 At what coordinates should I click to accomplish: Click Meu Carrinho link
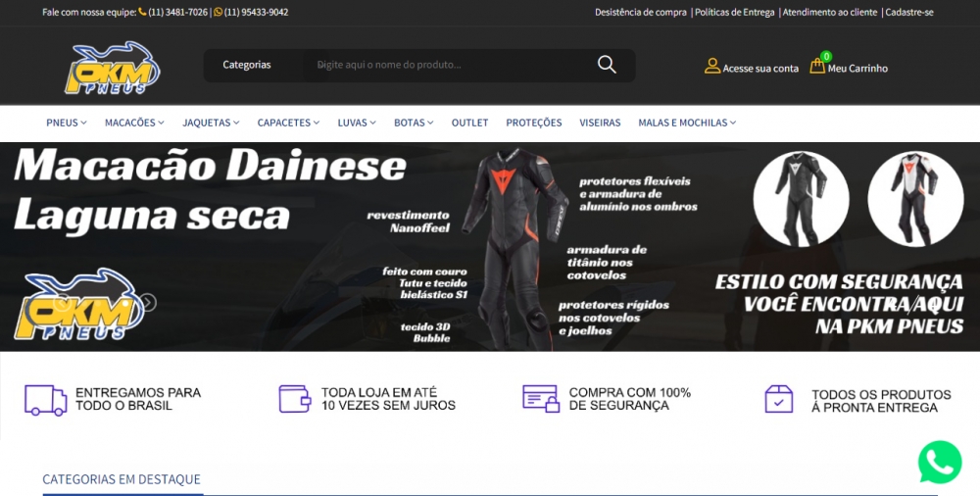[x=857, y=69]
